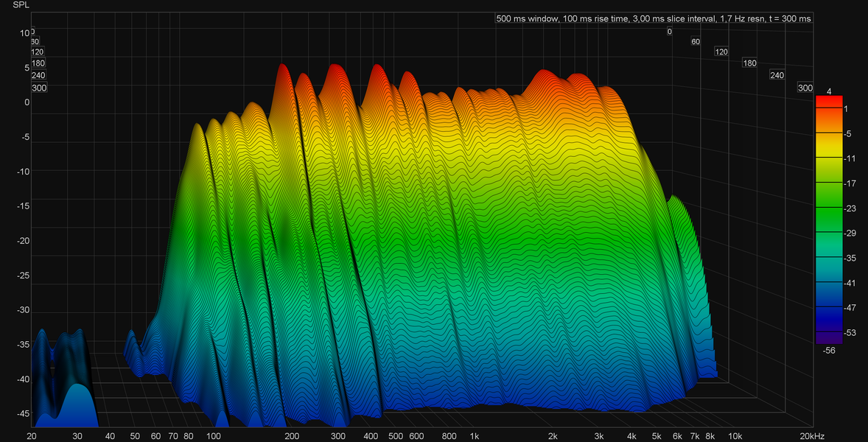Click the -23 label in the color legend
This screenshot has width=868, height=442.
tap(850, 208)
